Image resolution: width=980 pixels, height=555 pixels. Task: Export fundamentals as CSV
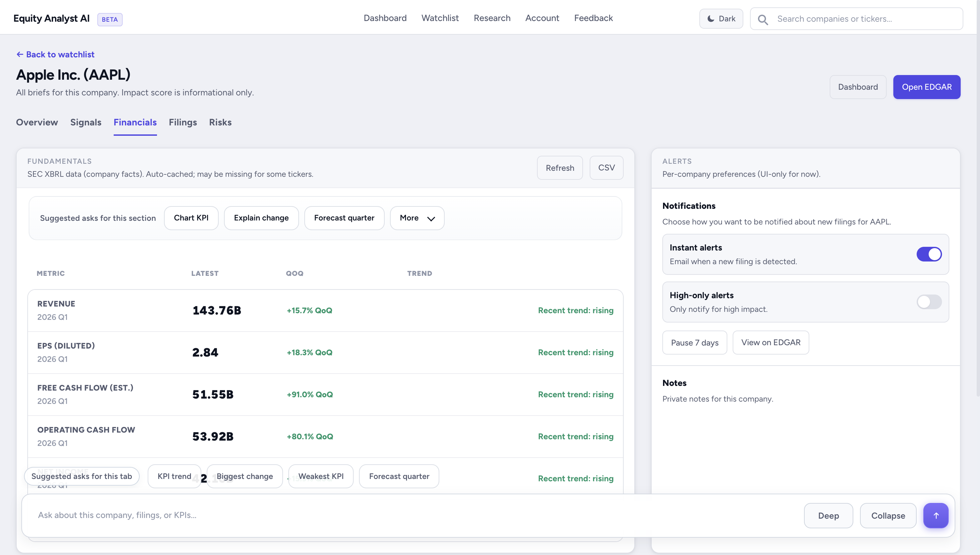[606, 168]
